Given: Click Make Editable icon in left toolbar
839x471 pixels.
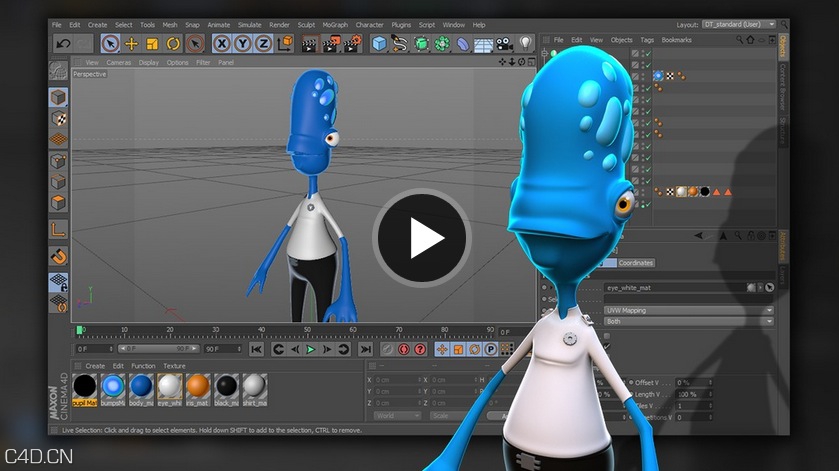Looking at the screenshot, I should coord(58,70).
